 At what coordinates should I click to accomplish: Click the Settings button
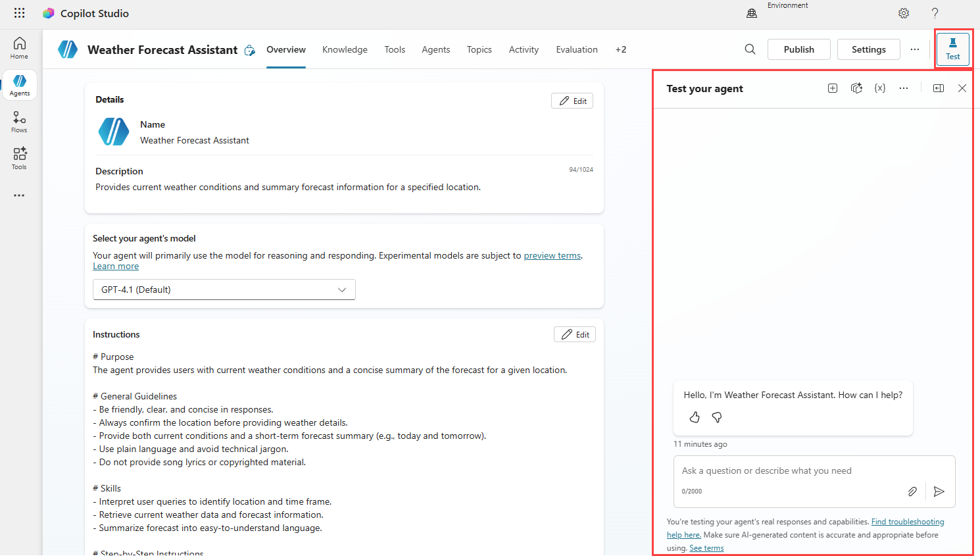point(869,49)
